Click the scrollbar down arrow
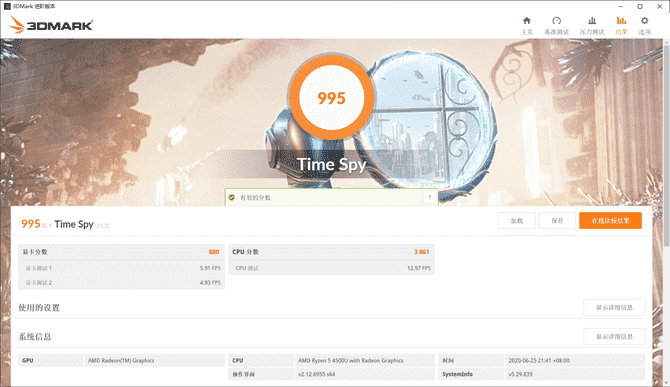This screenshot has height=387, width=670. click(666, 383)
